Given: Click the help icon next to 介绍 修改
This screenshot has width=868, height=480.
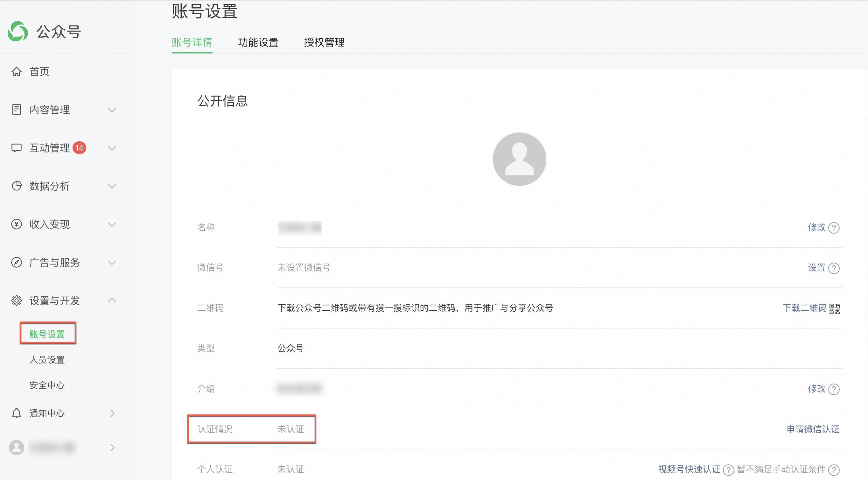Looking at the screenshot, I should point(834,389).
